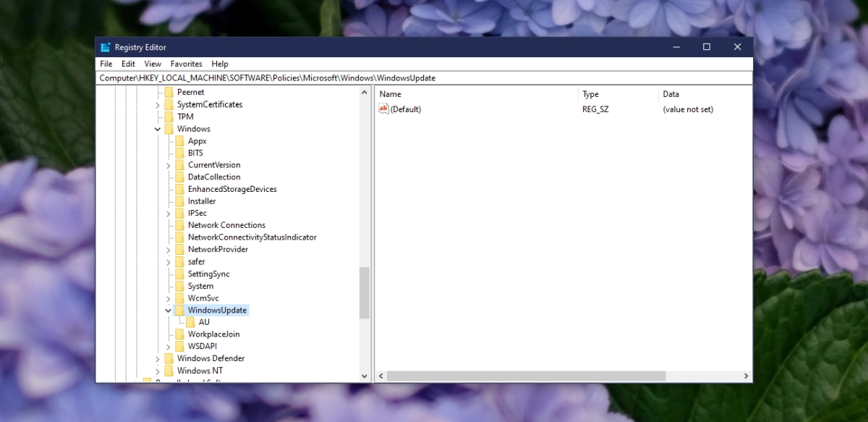Expand the WSDAPI key
Screen dimensions: 868x422
(169, 346)
